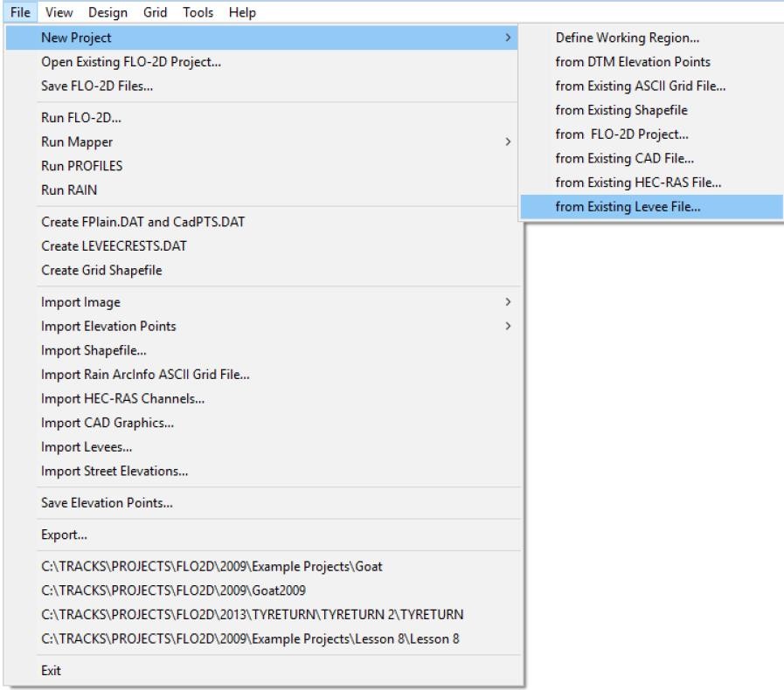
Task: Choose Define Working Region option
Action: [621, 38]
